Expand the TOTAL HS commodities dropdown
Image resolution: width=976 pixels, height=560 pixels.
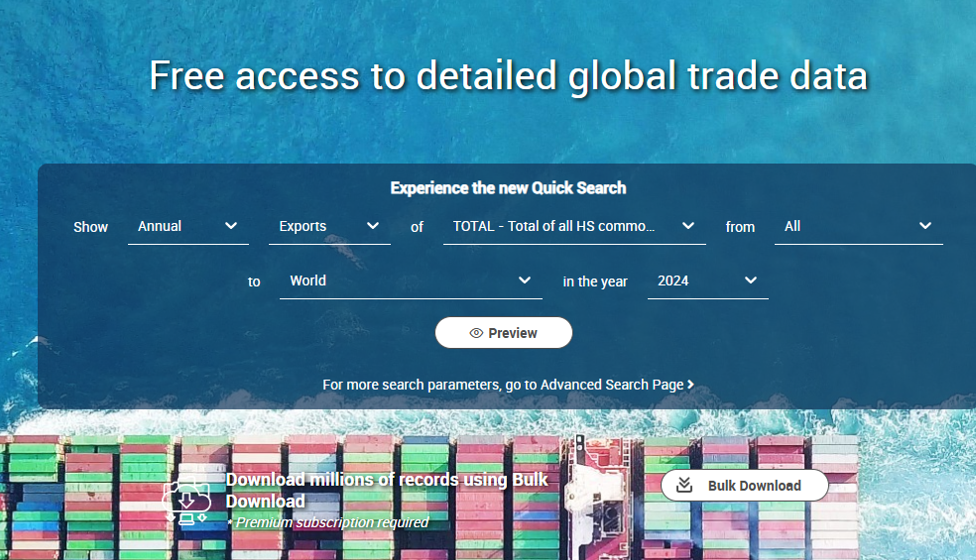[573, 227]
